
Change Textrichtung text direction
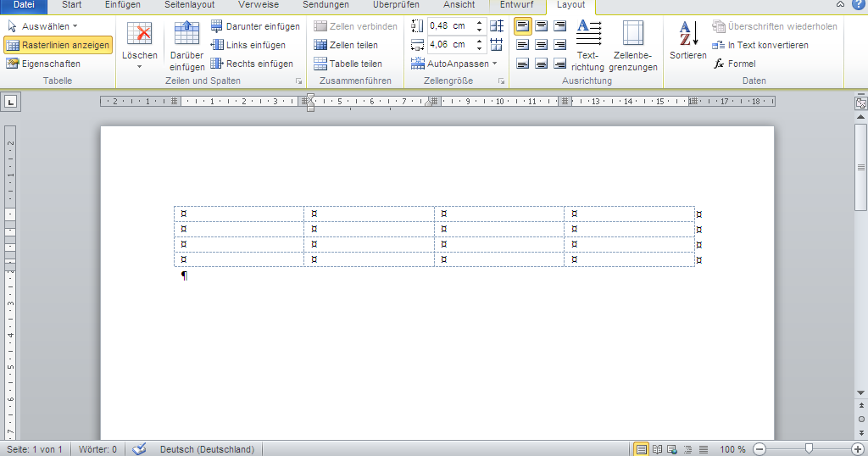pyautogui.click(x=588, y=46)
